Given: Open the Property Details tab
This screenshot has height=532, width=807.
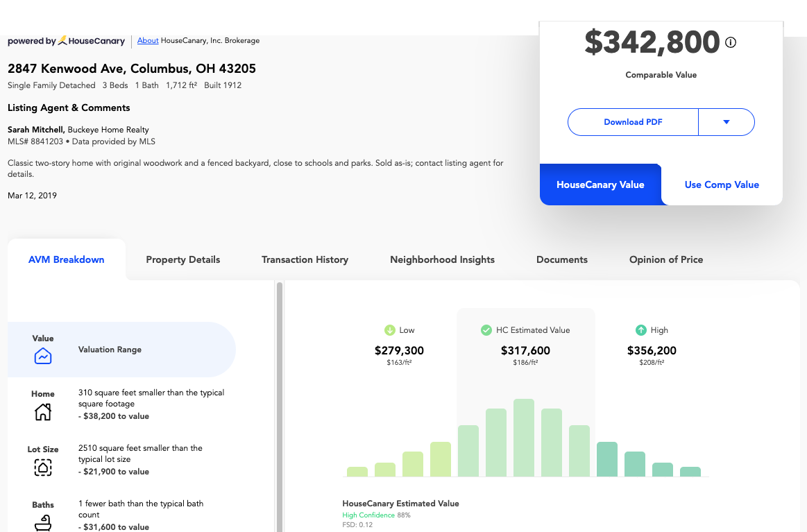Looking at the screenshot, I should pyautogui.click(x=182, y=260).
